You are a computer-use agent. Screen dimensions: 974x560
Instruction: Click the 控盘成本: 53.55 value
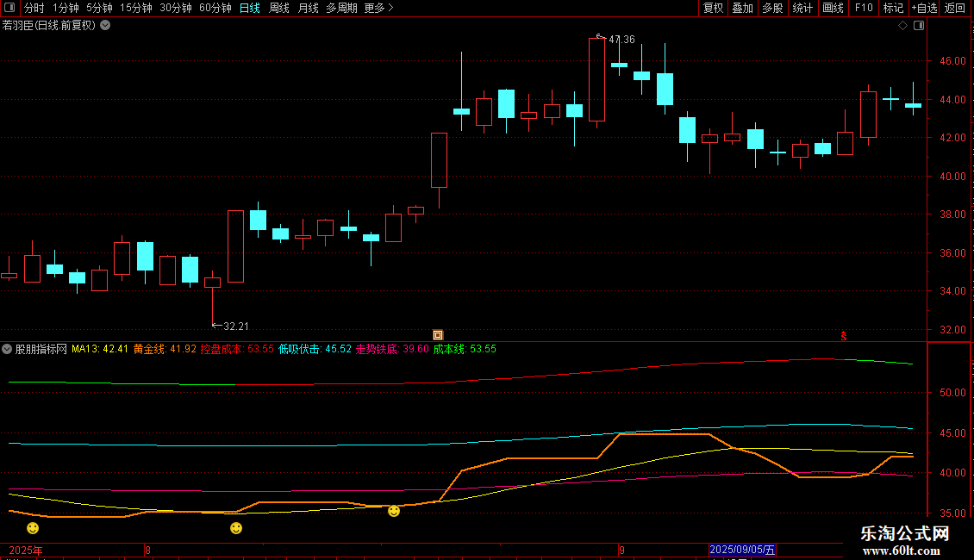pos(237,349)
